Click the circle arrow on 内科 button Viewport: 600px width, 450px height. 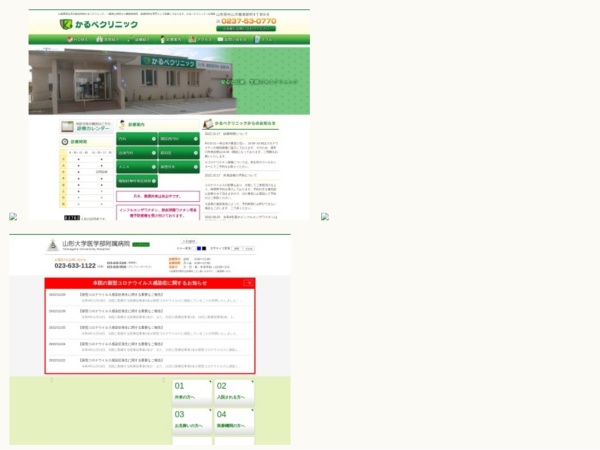[x=153, y=139]
